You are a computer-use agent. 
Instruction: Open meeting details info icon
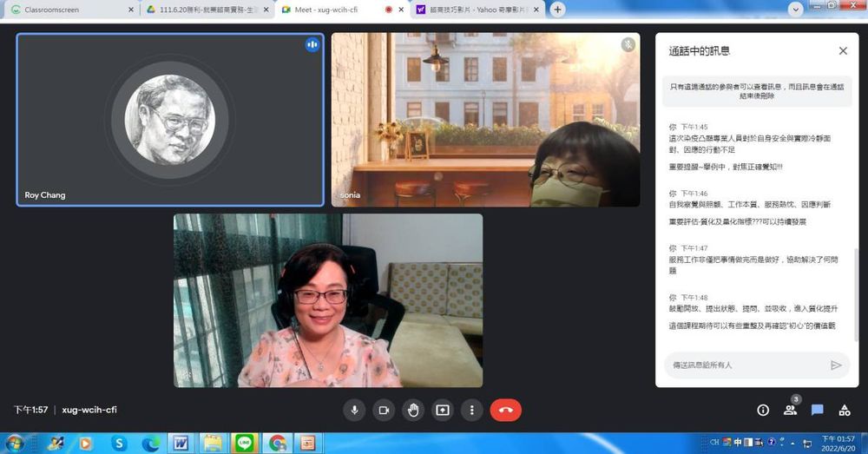point(763,410)
